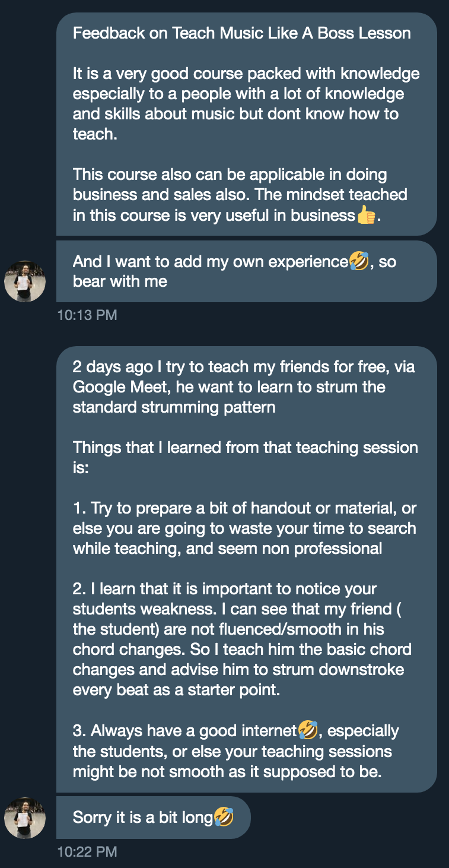Click the laughing emoji after "a bit long"
The height and width of the screenshot is (868, 449).
pyautogui.click(x=224, y=818)
